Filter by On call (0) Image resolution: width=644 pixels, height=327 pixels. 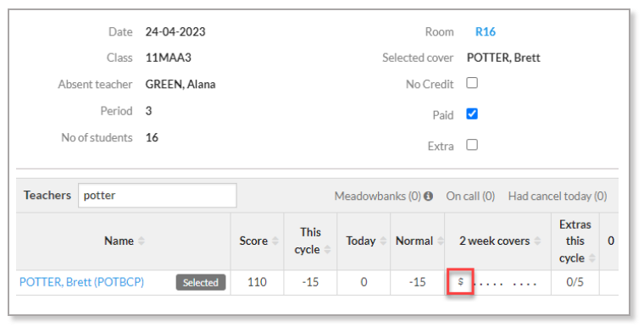470,197
